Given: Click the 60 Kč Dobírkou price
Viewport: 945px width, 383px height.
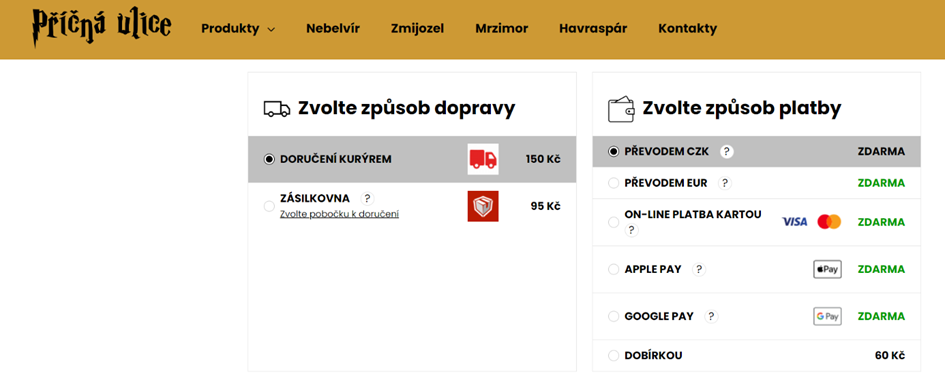Looking at the screenshot, I should pos(890,356).
